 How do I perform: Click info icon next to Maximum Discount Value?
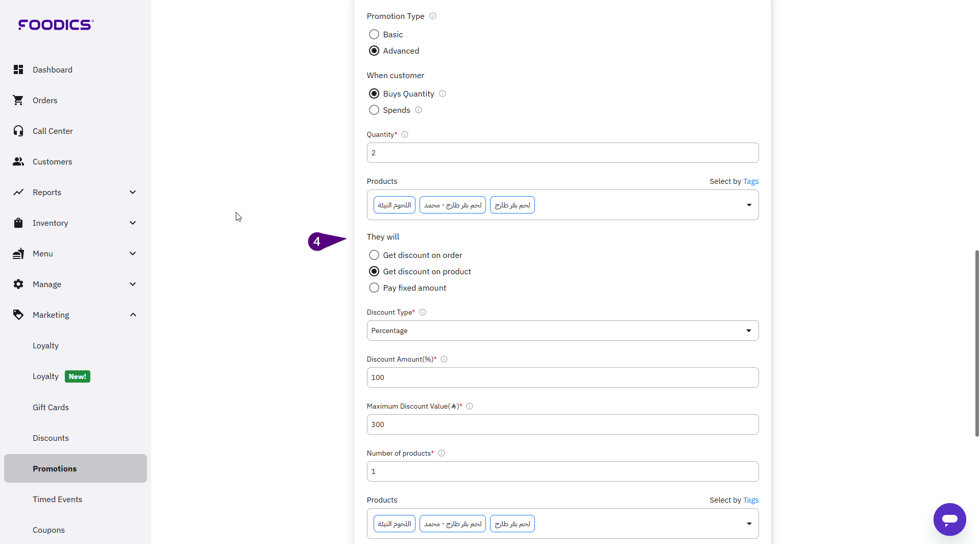[x=470, y=407]
